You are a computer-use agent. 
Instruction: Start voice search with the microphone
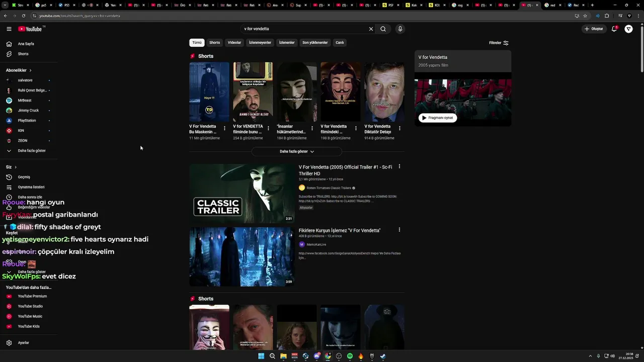tap(400, 29)
